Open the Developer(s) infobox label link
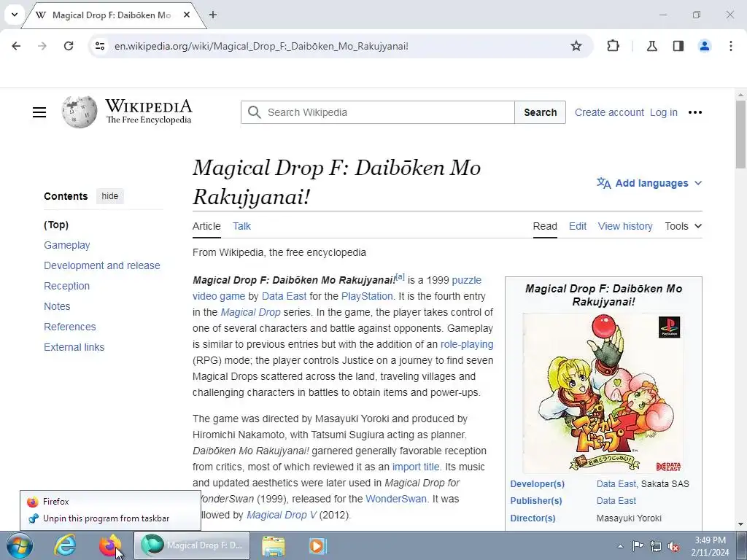The height and width of the screenshot is (560, 747). point(537,484)
